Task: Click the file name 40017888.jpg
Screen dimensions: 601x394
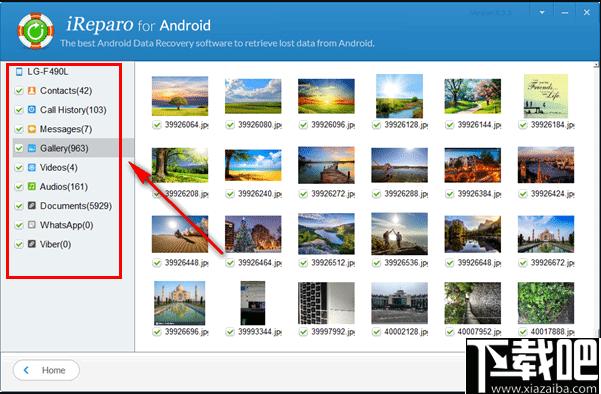Action: point(552,332)
